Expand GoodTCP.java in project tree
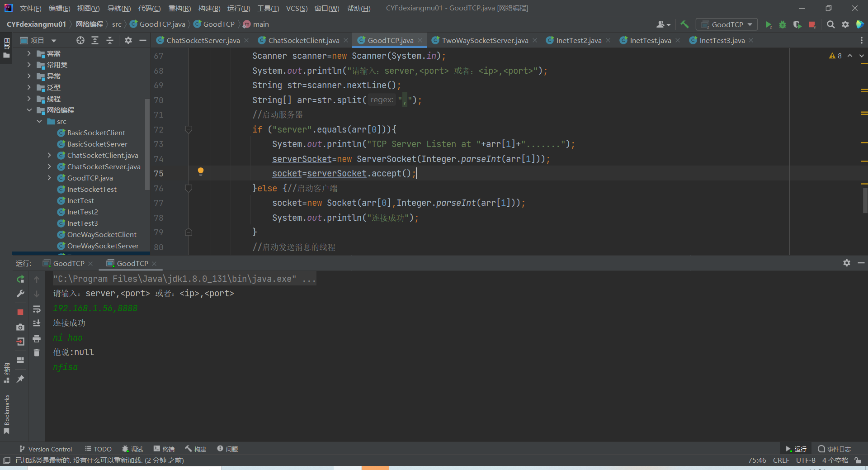The width and height of the screenshot is (868, 470). [x=49, y=178]
